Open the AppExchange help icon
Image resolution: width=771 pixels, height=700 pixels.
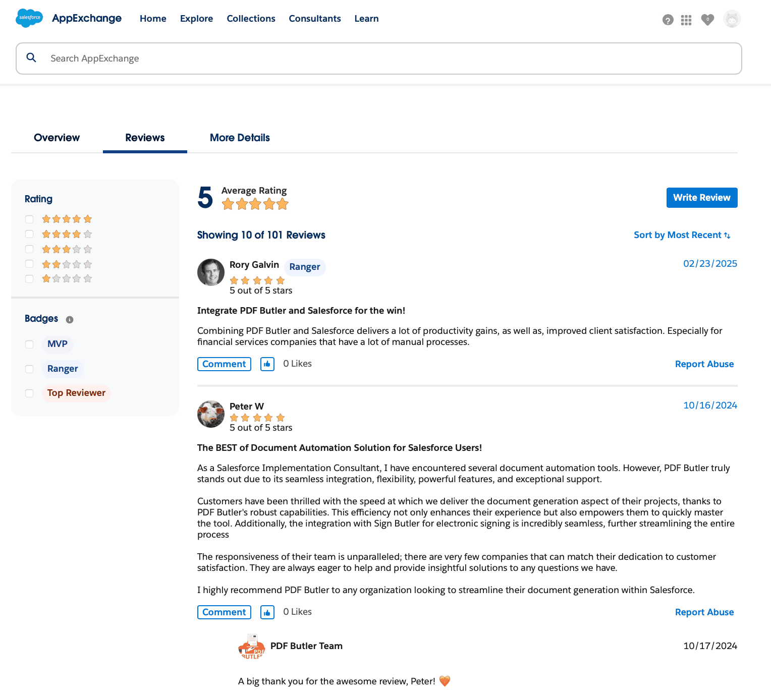tap(668, 20)
